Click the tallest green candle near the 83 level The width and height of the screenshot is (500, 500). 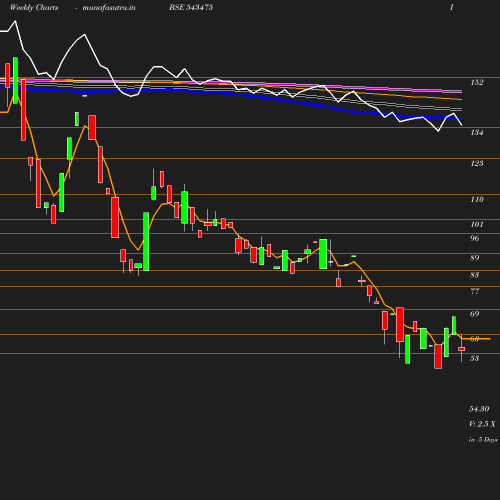tap(146, 241)
